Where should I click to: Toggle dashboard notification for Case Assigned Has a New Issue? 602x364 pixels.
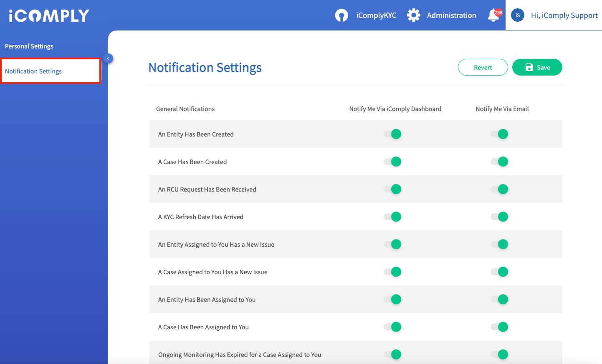pos(392,272)
